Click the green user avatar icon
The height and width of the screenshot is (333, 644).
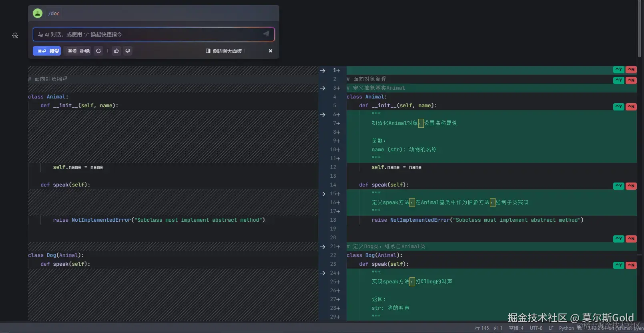(38, 13)
